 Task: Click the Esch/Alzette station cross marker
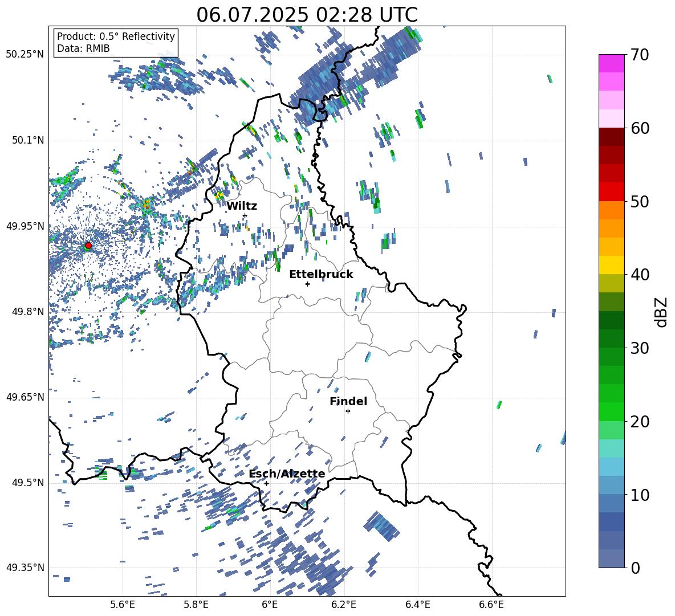coord(266,483)
